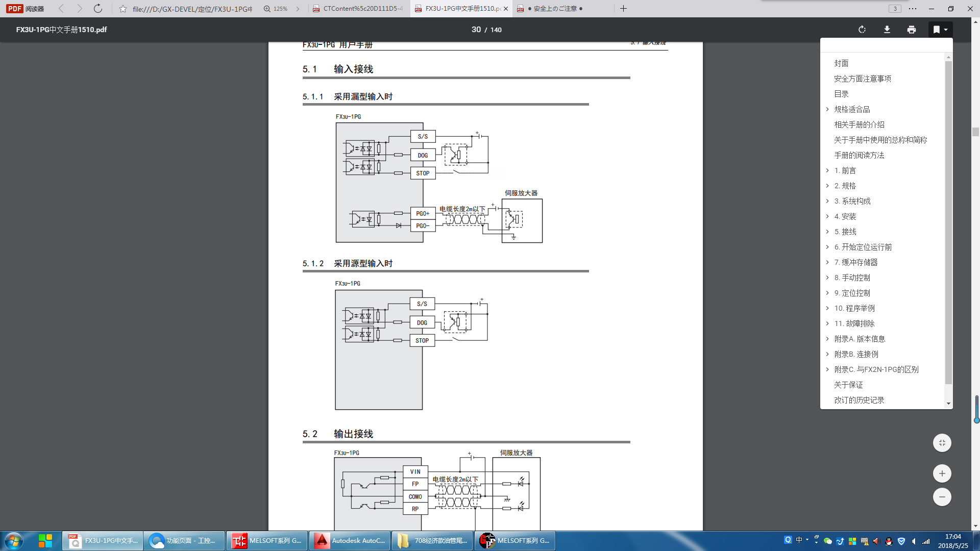Expand 附录B. 连接例 bookmark chevron
This screenshot has height=551, width=980.
(827, 354)
